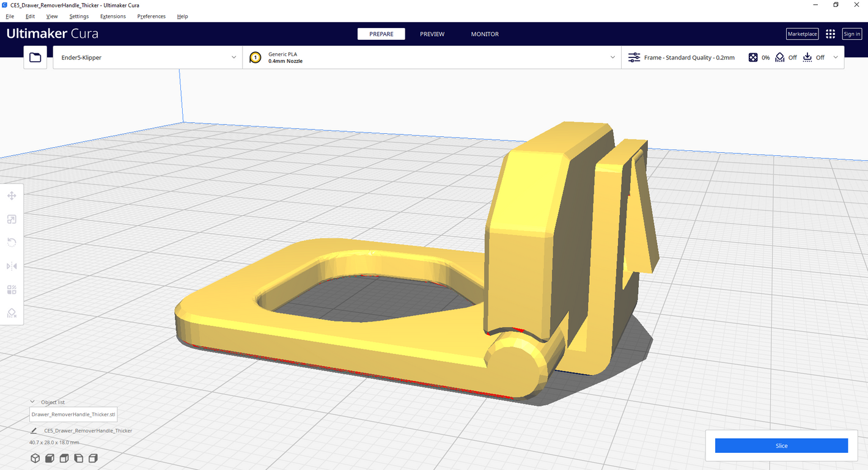Screen dimensions: 868x470
Task: Click the adhesion Off icon
Action: tap(807, 57)
